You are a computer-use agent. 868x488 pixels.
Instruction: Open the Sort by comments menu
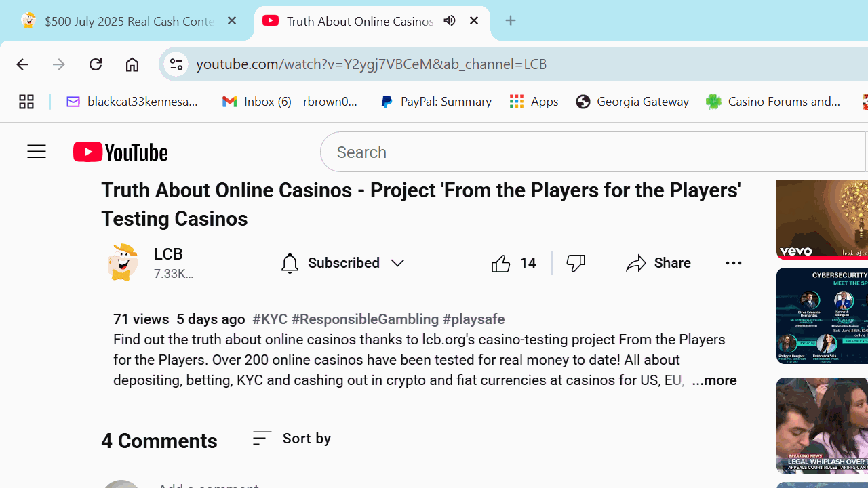292,439
